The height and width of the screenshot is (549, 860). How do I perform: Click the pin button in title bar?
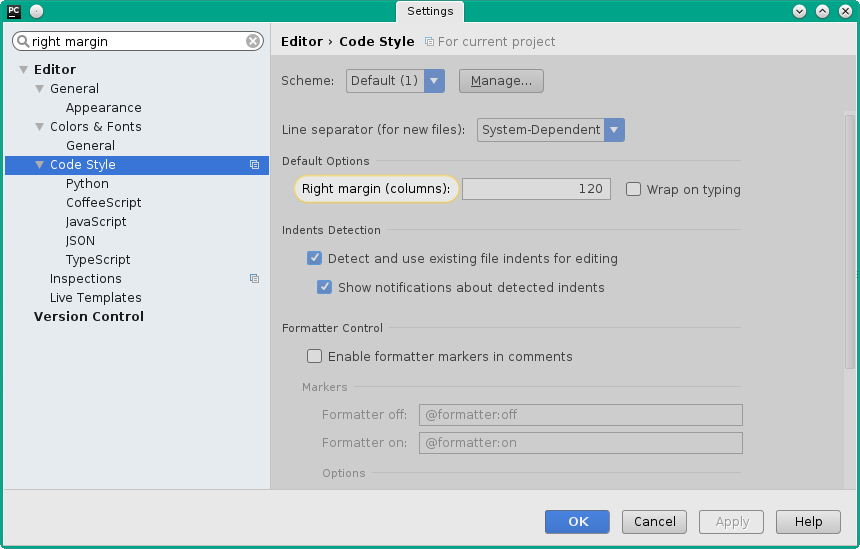coord(36,11)
